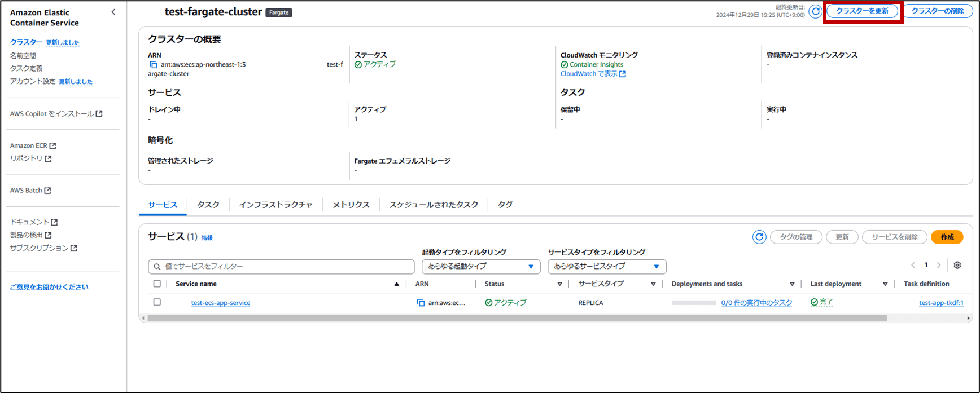Sort by サービスタイプ column arrow
The height and width of the screenshot is (393, 980).
(x=653, y=284)
